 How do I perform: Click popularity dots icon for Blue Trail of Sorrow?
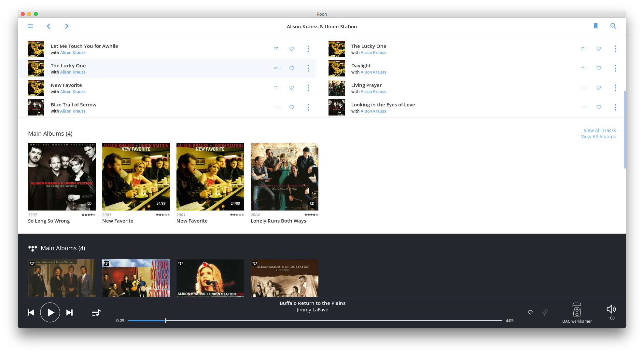tap(277, 107)
